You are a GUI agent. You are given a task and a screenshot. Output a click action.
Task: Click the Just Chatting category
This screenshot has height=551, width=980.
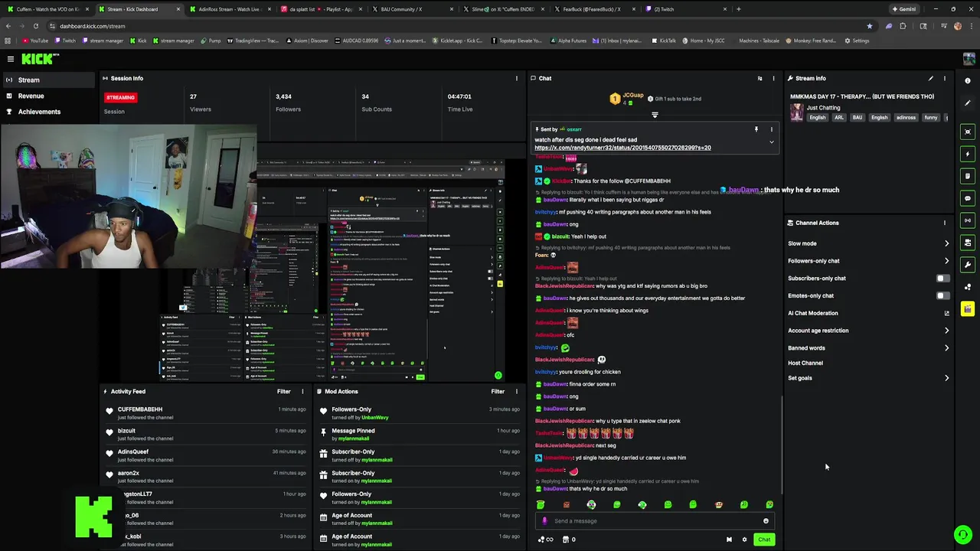pyautogui.click(x=823, y=108)
